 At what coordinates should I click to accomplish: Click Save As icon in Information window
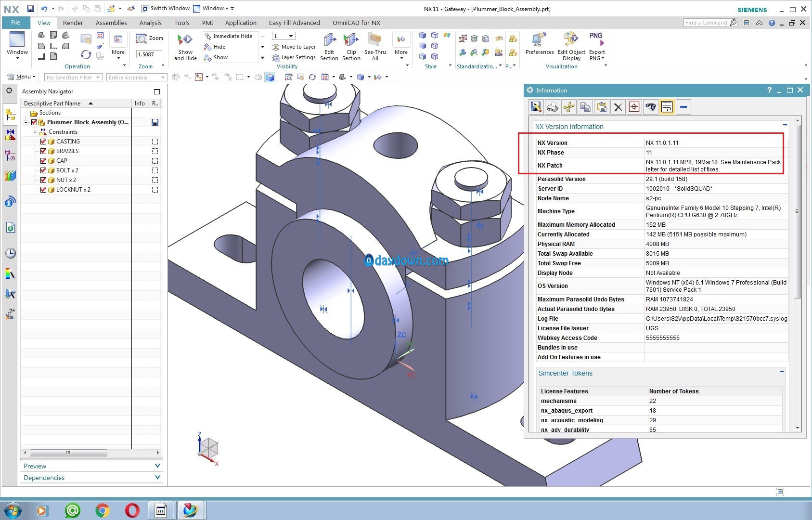[536, 107]
